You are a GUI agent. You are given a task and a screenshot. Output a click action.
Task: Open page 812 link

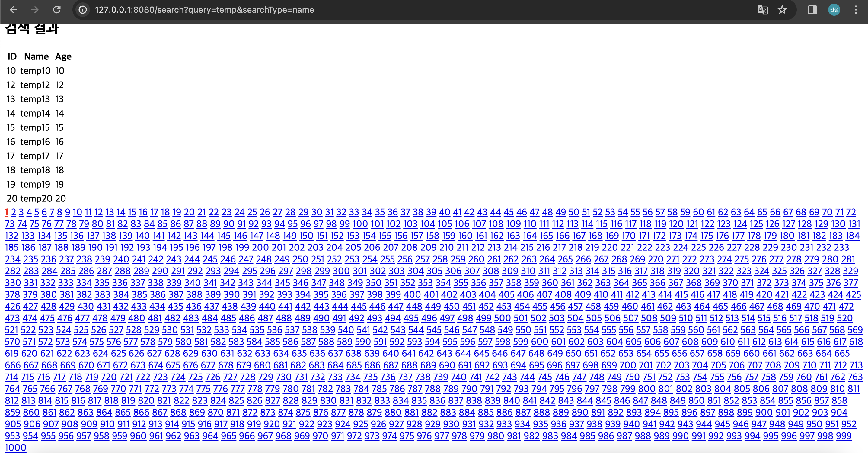pyautogui.click(x=11, y=401)
